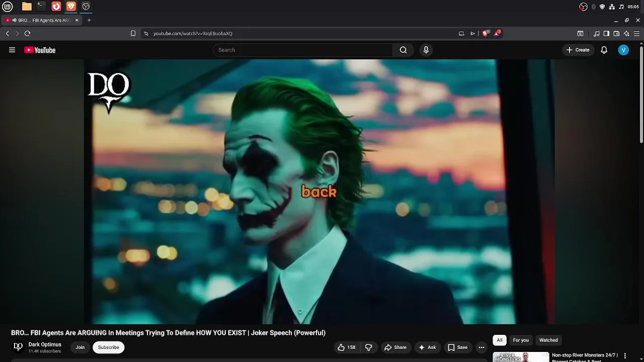Like the video with 158 likes
Viewport: 644px width, 362px height.
(347, 347)
